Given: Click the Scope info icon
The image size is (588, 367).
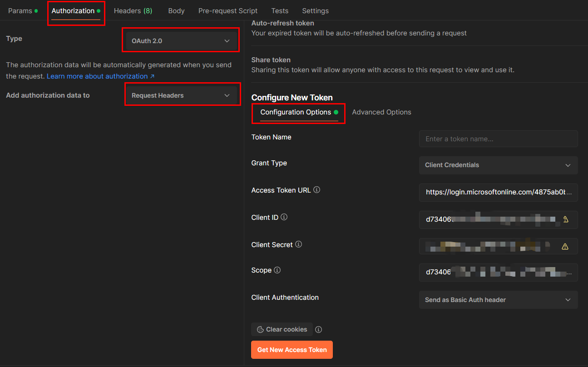Looking at the screenshot, I should [277, 270].
